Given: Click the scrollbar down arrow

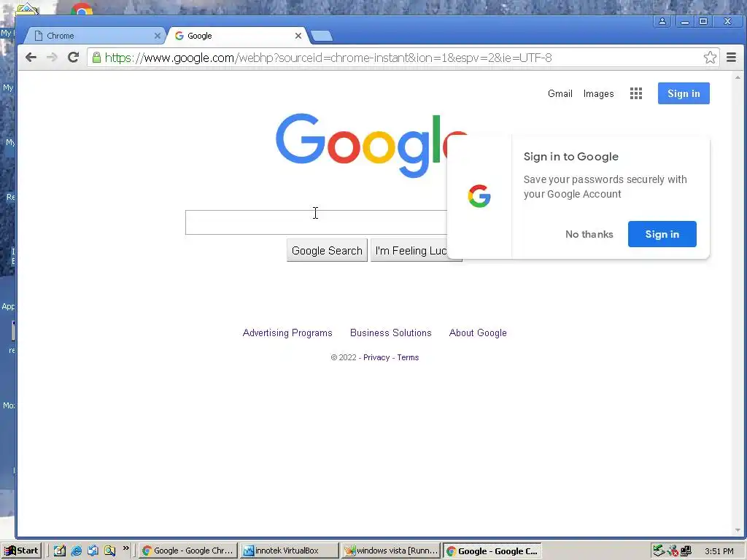Looking at the screenshot, I should point(738,531).
